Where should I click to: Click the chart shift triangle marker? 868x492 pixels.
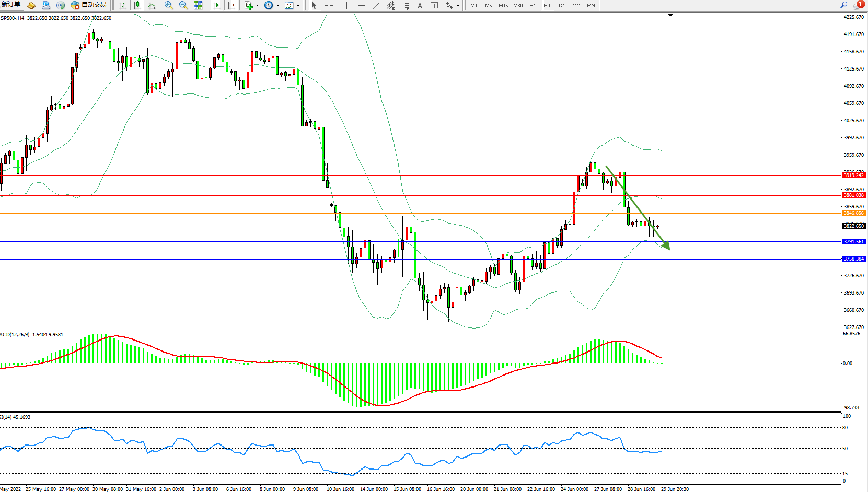pyautogui.click(x=670, y=16)
